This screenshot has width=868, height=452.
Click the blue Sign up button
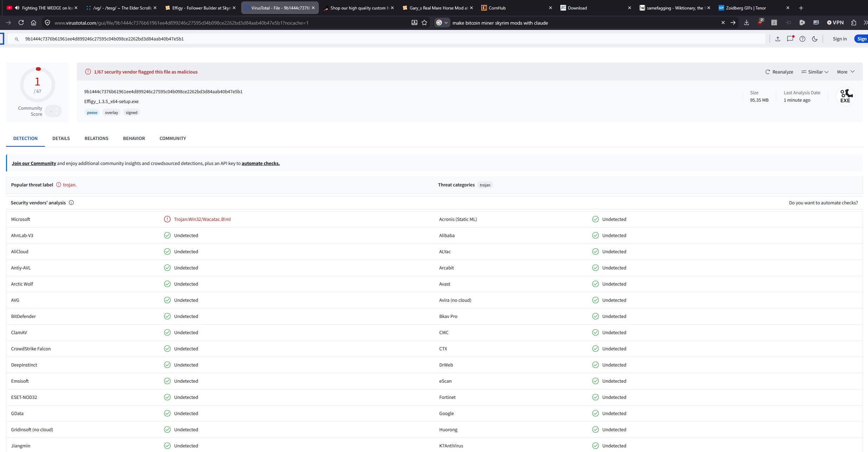pos(861,39)
